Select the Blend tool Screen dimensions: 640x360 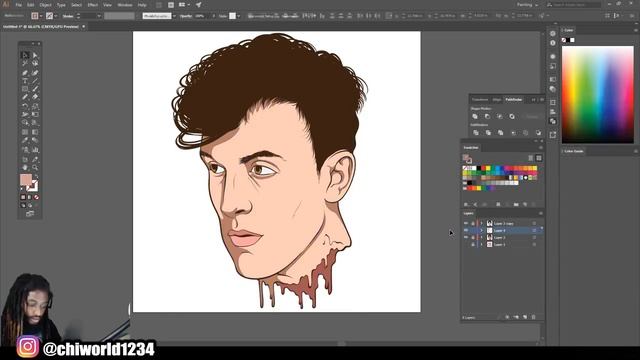(35, 140)
